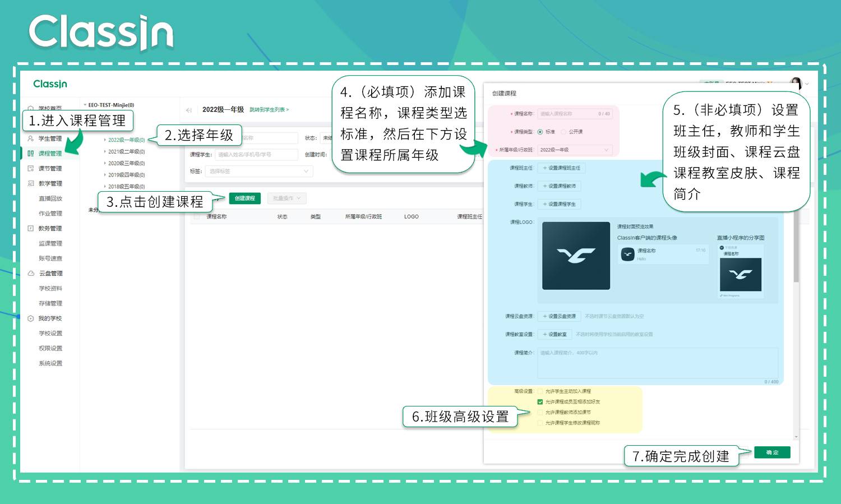Collapse the EEO-TEST-Minjie(0) tree root
The width and height of the screenshot is (841, 504).
(85, 105)
